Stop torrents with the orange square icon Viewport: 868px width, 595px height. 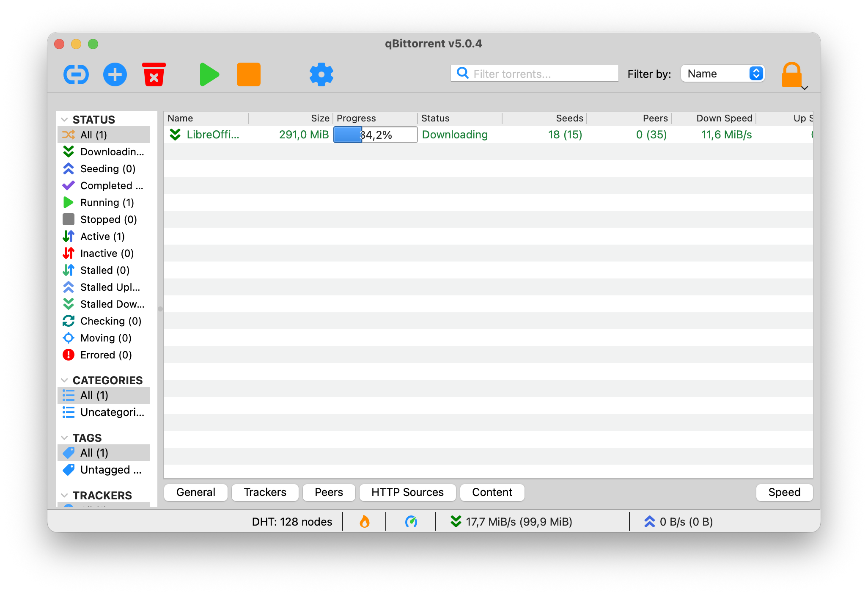(x=249, y=74)
